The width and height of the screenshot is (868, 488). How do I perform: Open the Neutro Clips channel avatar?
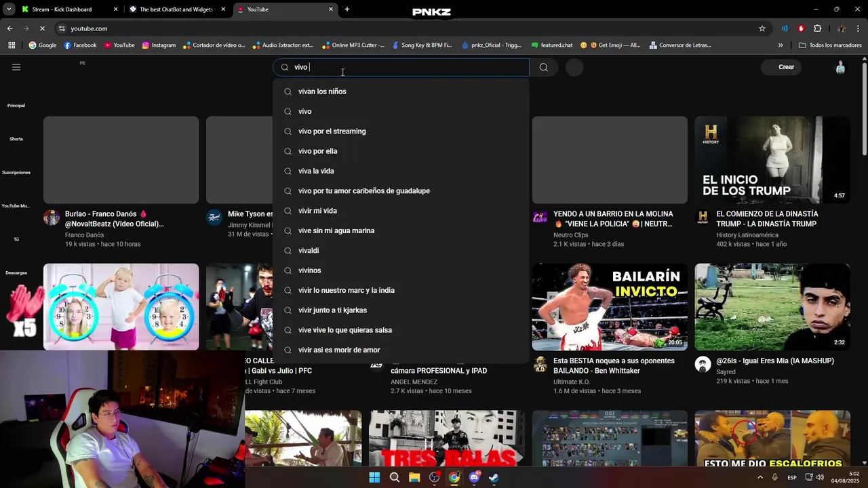tap(540, 218)
